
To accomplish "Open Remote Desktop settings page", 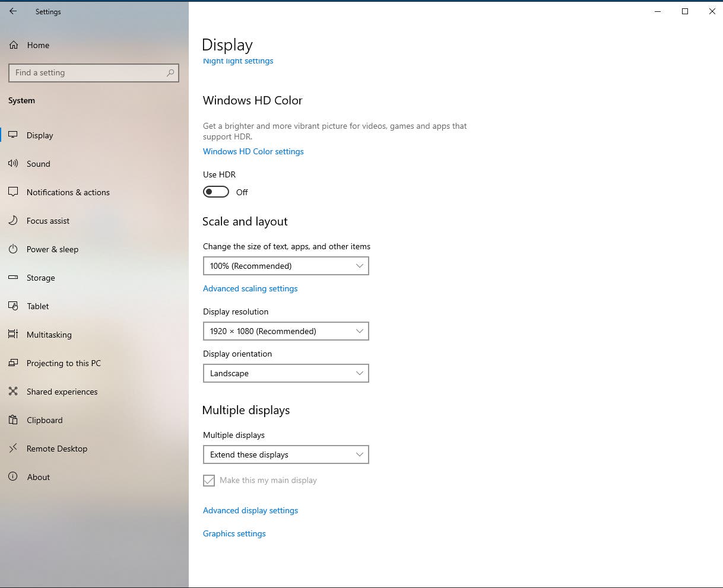I will click(94, 449).
